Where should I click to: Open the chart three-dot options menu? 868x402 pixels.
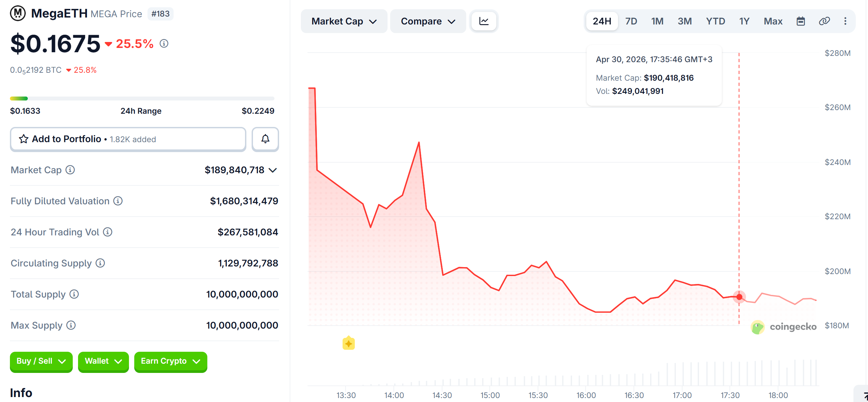tap(845, 21)
